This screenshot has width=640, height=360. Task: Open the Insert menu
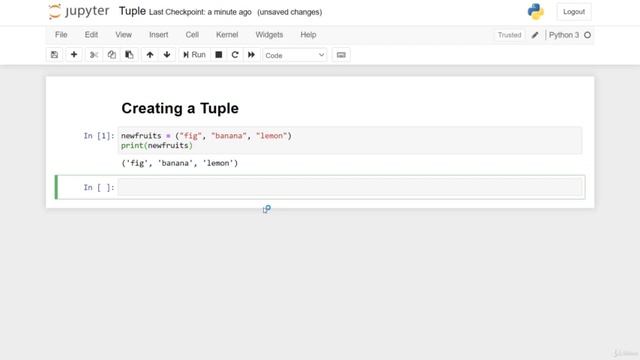(158, 35)
